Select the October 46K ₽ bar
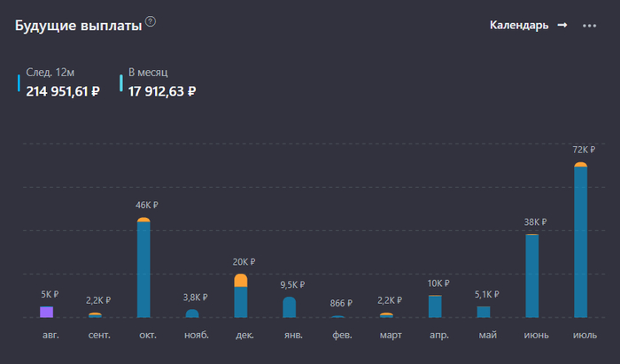 pyautogui.click(x=143, y=270)
